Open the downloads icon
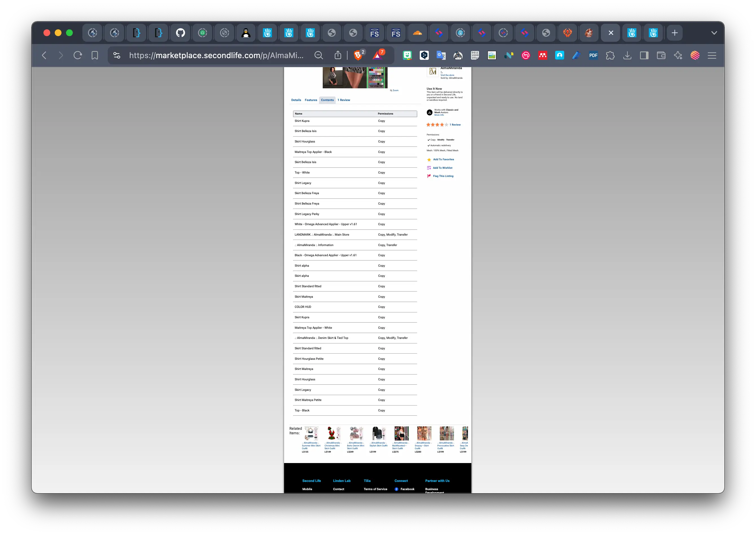Image resolution: width=756 pixels, height=535 pixels. [x=627, y=55]
